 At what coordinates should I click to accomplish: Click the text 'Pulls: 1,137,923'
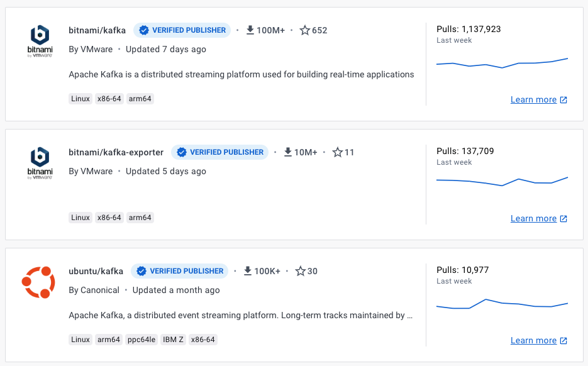pyautogui.click(x=469, y=30)
